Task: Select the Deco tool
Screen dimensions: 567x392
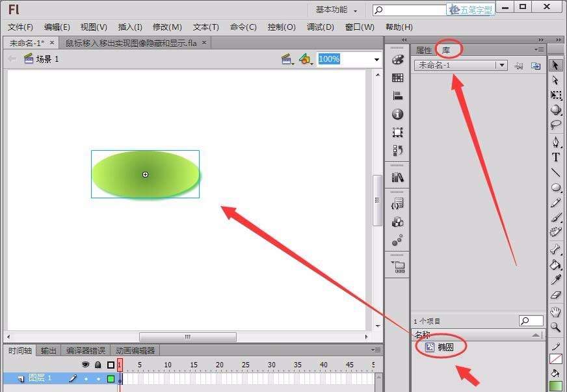Action: (556, 232)
